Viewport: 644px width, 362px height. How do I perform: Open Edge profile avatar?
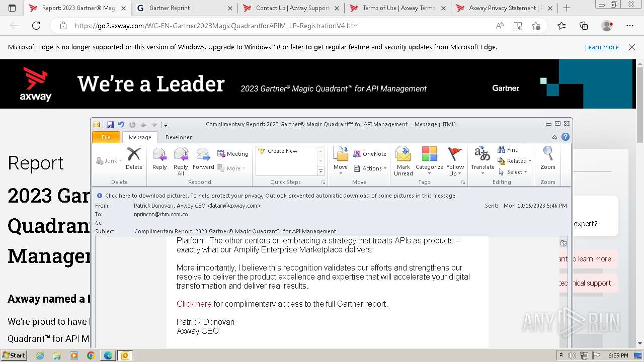pos(607,26)
